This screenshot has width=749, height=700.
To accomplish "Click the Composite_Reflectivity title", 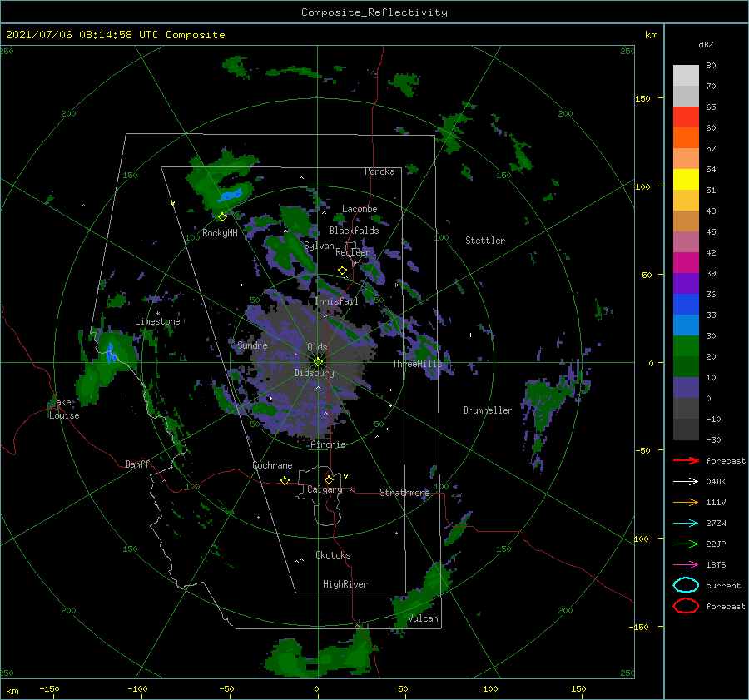I will point(374,12).
